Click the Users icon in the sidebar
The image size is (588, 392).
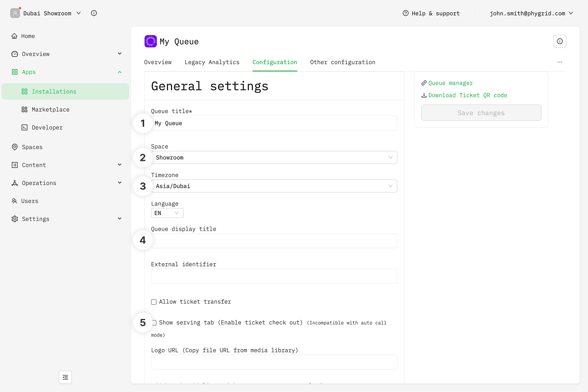tap(15, 201)
